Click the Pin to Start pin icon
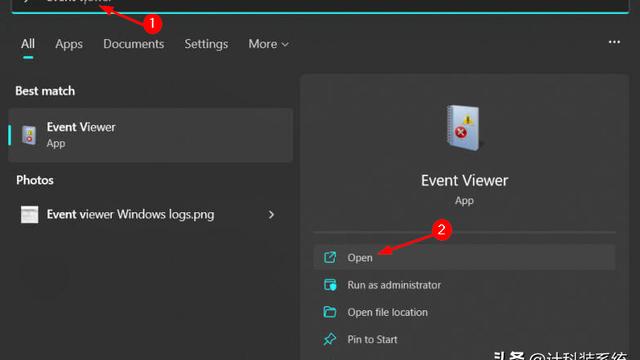Screen dimensions: 640x360 (330, 339)
